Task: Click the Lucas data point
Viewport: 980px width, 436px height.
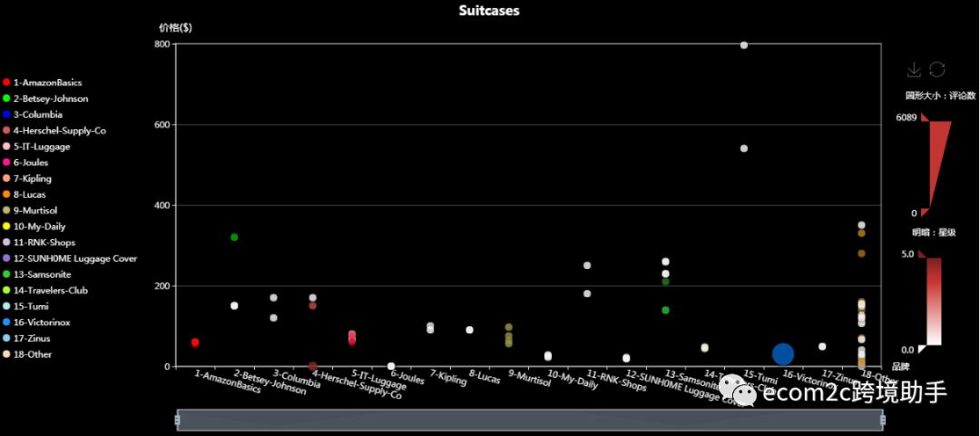Action: click(469, 330)
